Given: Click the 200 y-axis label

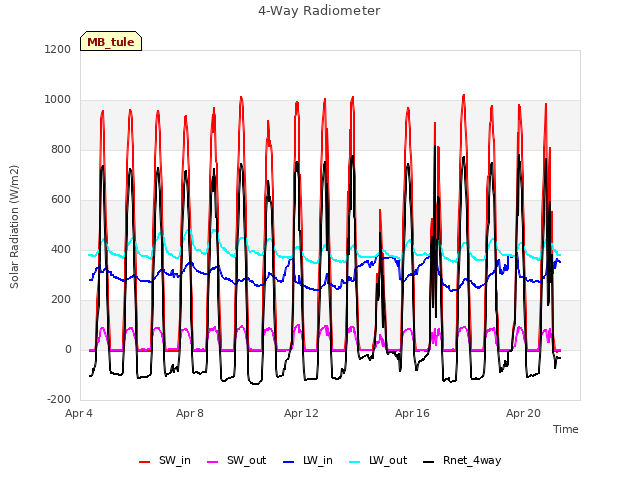Looking at the screenshot, I should pyautogui.click(x=61, y=300).
